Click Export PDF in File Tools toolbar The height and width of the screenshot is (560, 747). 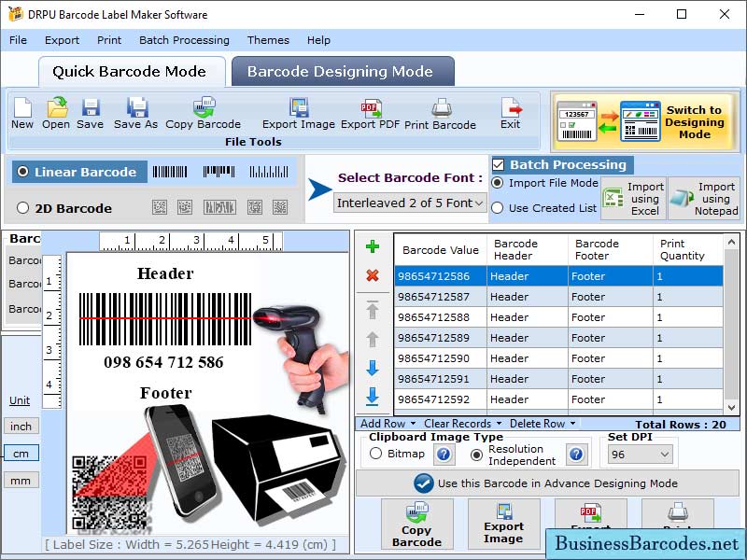tap(370, 113)
